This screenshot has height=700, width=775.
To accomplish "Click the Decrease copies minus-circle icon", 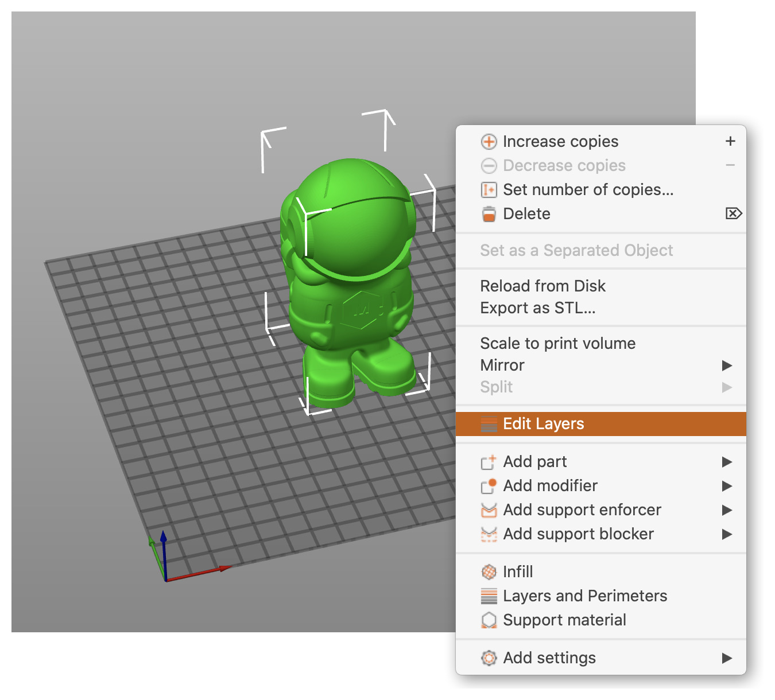I will point(489,166).
